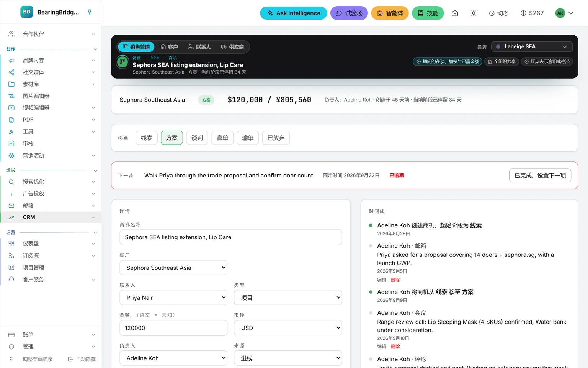Click the 客户服务 headset icon

[x=11, y=279]
